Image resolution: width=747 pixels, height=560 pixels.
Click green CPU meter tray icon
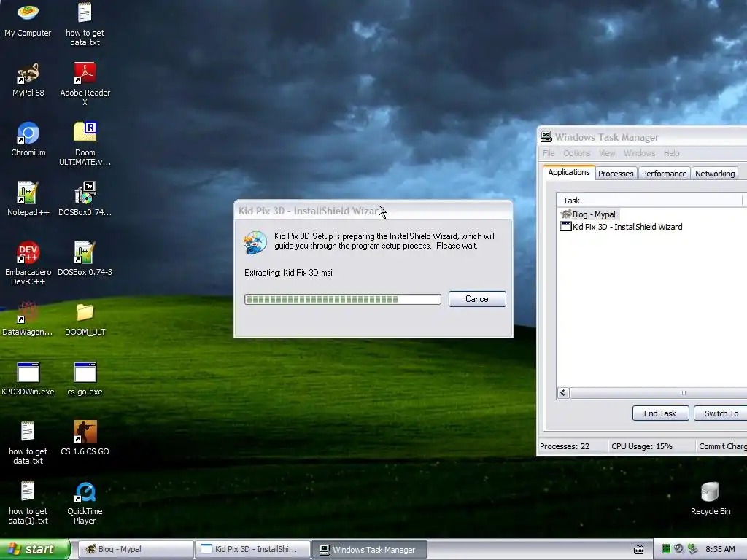click(667, 549)
